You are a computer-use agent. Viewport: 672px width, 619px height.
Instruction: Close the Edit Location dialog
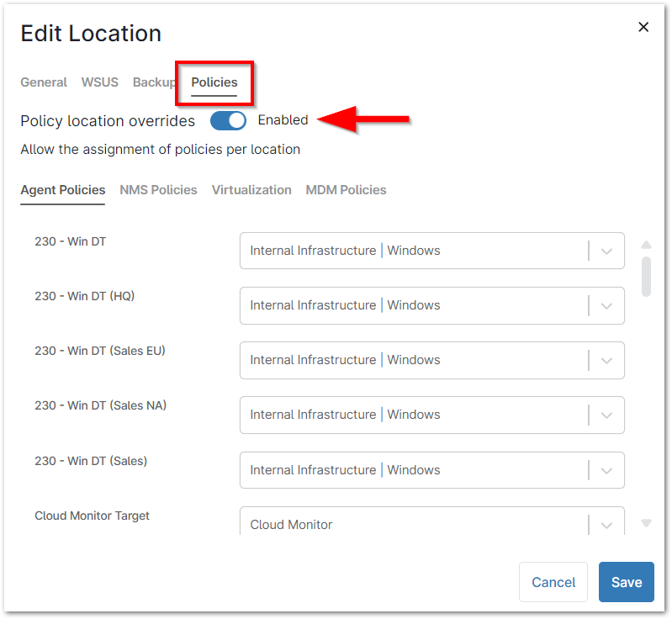point(643,27)
